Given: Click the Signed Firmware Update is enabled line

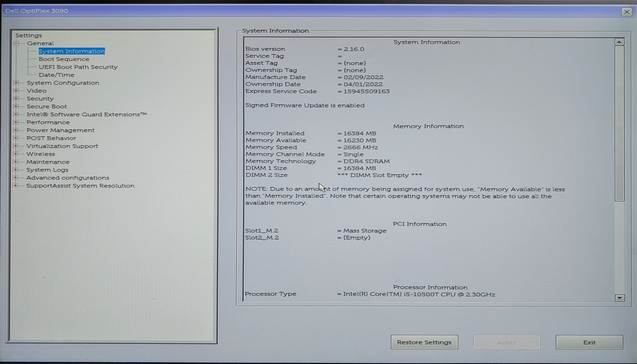Looking at the screenshot, I should coord(305,105).
